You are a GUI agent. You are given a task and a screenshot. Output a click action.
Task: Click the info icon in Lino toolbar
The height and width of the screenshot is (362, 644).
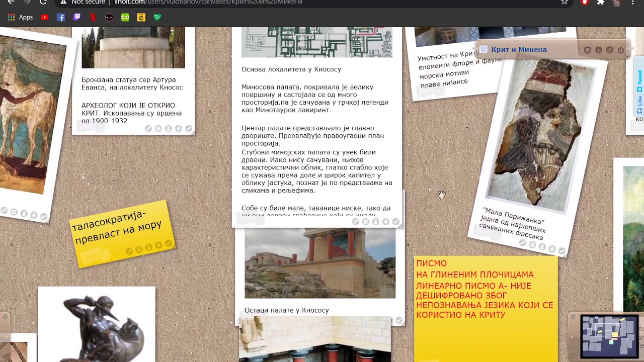click(x=599, y=50)
